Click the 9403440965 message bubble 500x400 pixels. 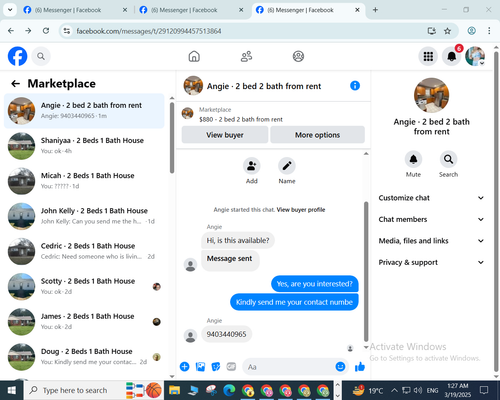pyautogui.click(x=226, y=334)
